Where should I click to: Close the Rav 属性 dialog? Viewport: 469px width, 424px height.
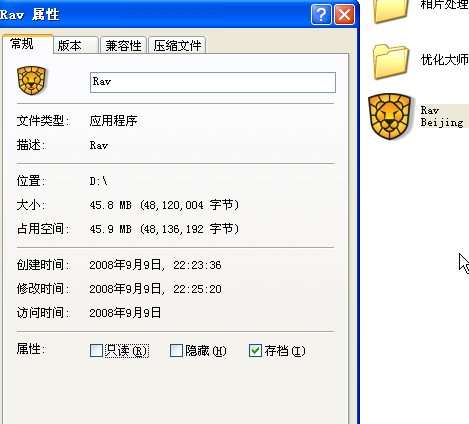click(344, 15)
